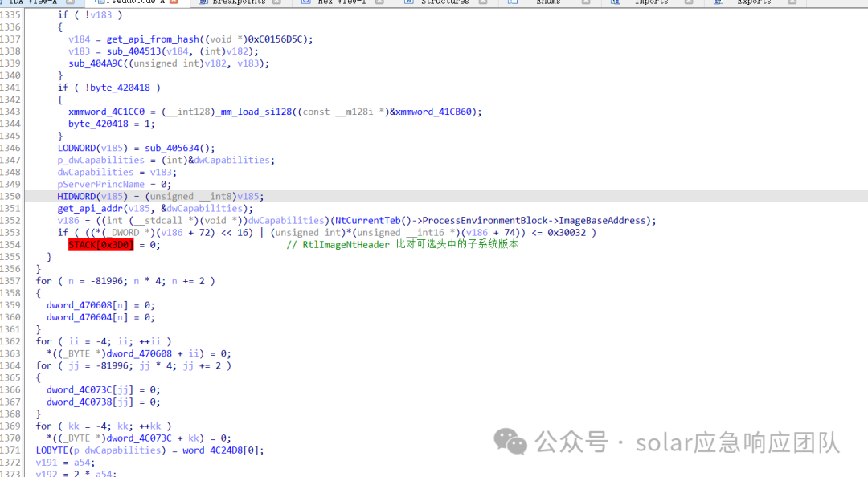Click the dword_470604[n] assignment
This screenshot has width=868, height=477.
point(100,318)
